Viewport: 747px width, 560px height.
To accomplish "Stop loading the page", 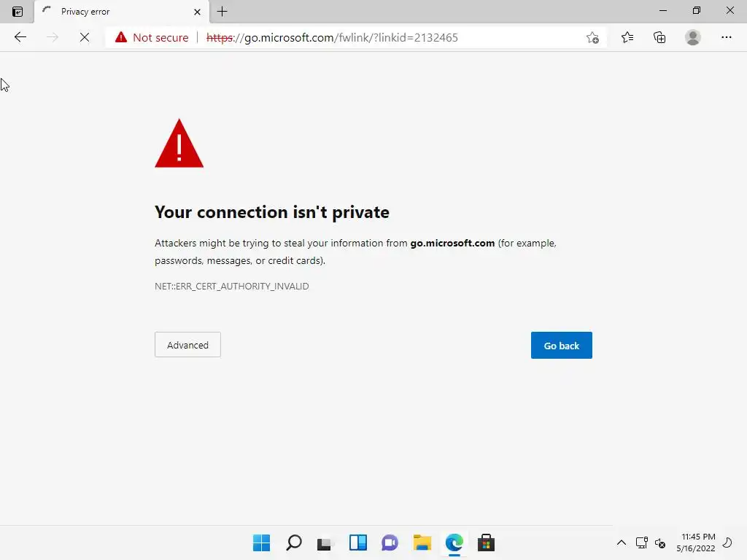I will click(x=85, y=37).
